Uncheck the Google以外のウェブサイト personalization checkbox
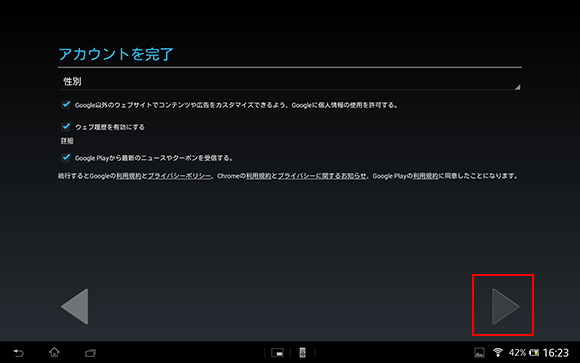The height and width of the screenshot is (363, 580). (66, 105)
